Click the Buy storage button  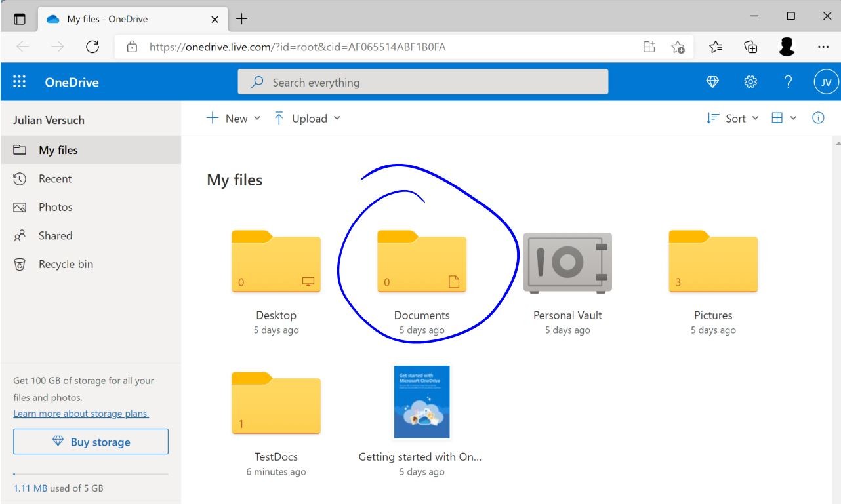(x=91, y=441)
